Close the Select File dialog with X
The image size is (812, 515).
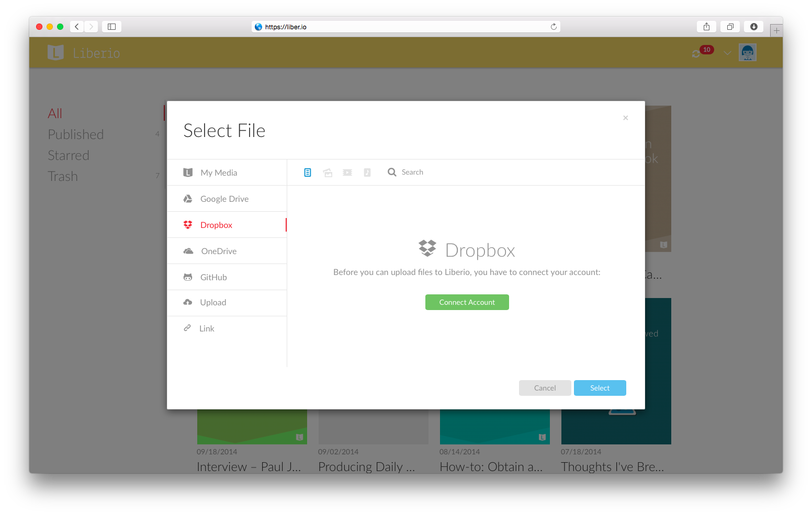click(x=625, y=118)
